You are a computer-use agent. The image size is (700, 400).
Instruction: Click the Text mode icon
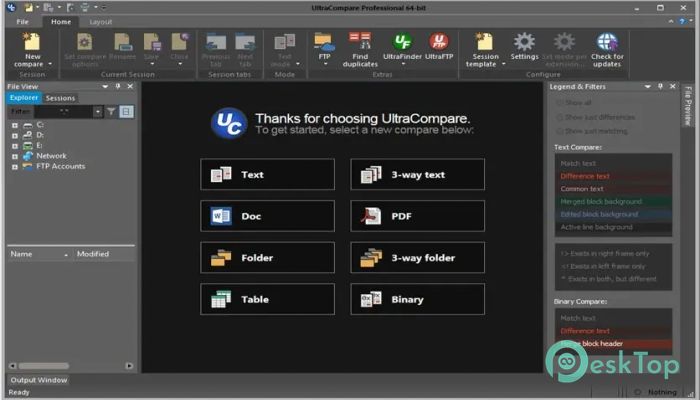pyautogui.click(x=284, y=43)
